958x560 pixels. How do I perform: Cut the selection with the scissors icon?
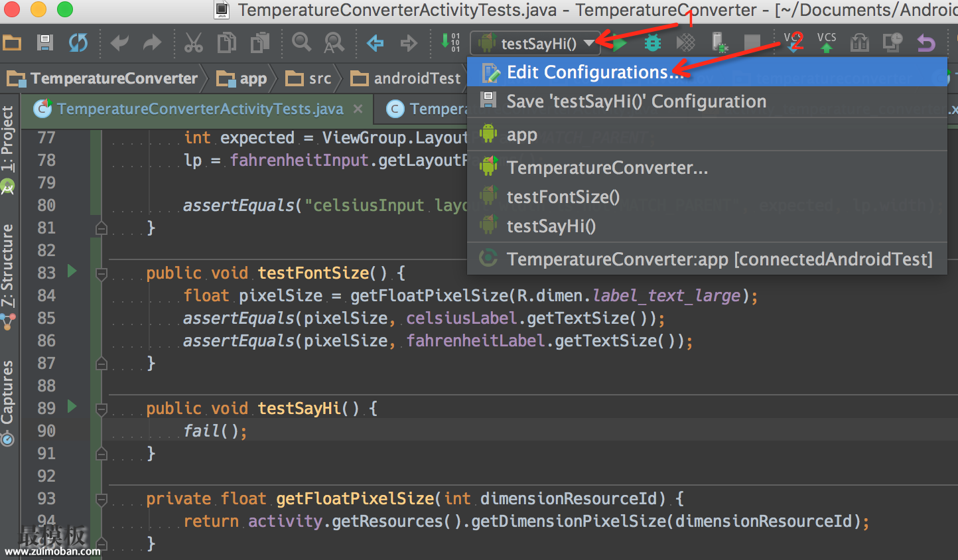point(193,43)
